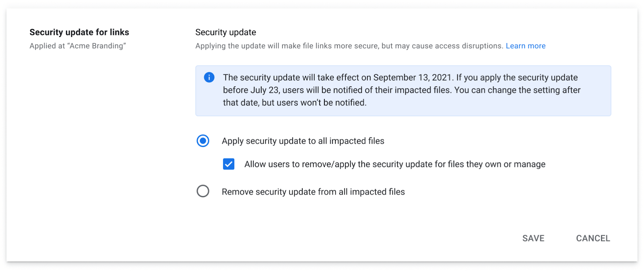Click the Apply security update option label text
Image resolution: width=644 pixels, height=272 pixels.
click(x=303, y=141)
